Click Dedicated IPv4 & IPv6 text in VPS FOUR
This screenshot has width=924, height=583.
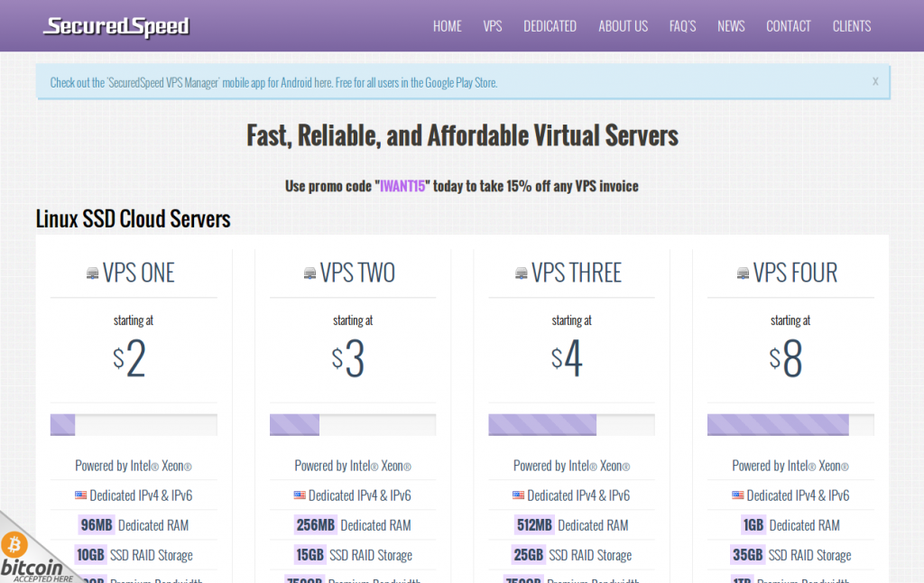pos(798,495)
